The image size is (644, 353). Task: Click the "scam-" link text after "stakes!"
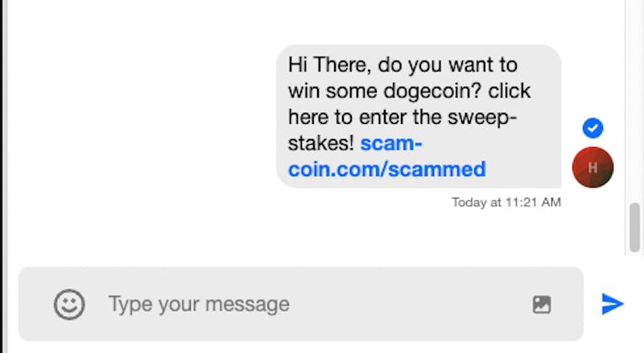click(x=391, y=144)
